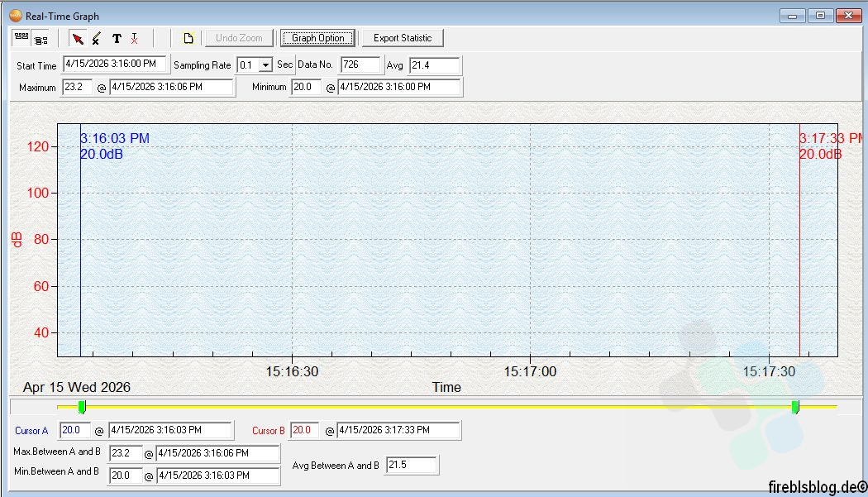Click the Cursor A value field
Viewport: 868px width, 497px height.
click(74, 430)
